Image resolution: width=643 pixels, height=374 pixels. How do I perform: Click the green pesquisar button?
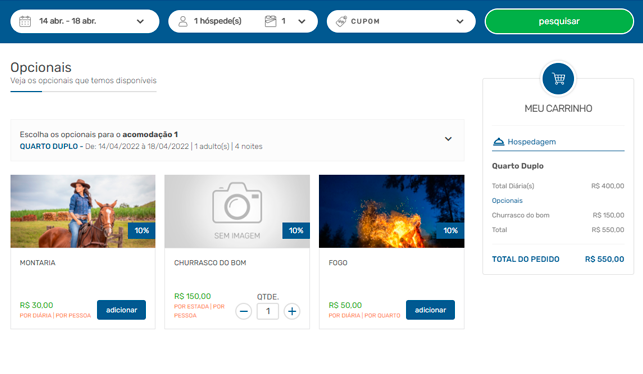pyautogui.click(x=559, y=21)
